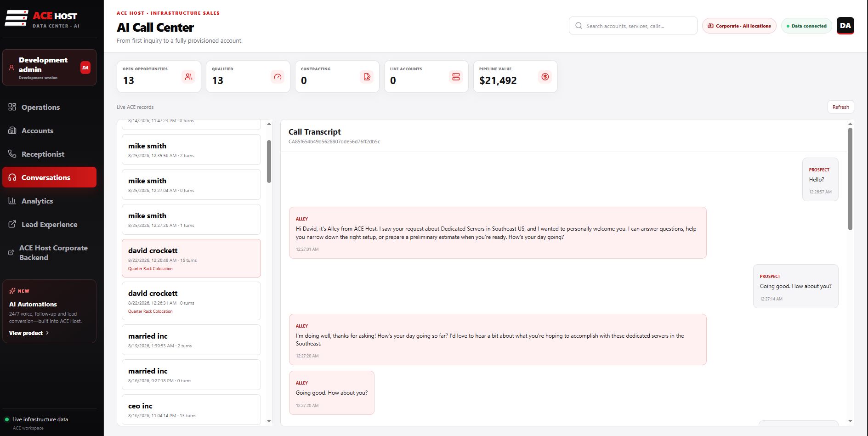868x436 pixels.
Task: Select david crockett call at 12:26:31 AM
Action: (x=191, y=301)
